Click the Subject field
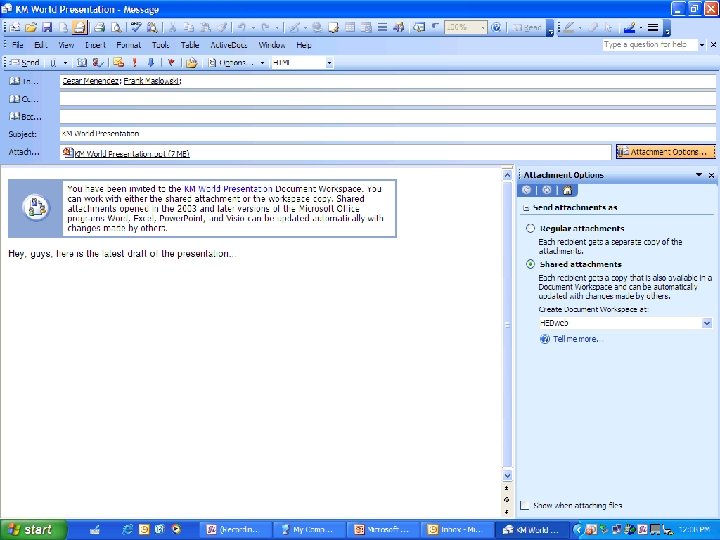This screenshot has height=540, width=720. coord(388,134)
